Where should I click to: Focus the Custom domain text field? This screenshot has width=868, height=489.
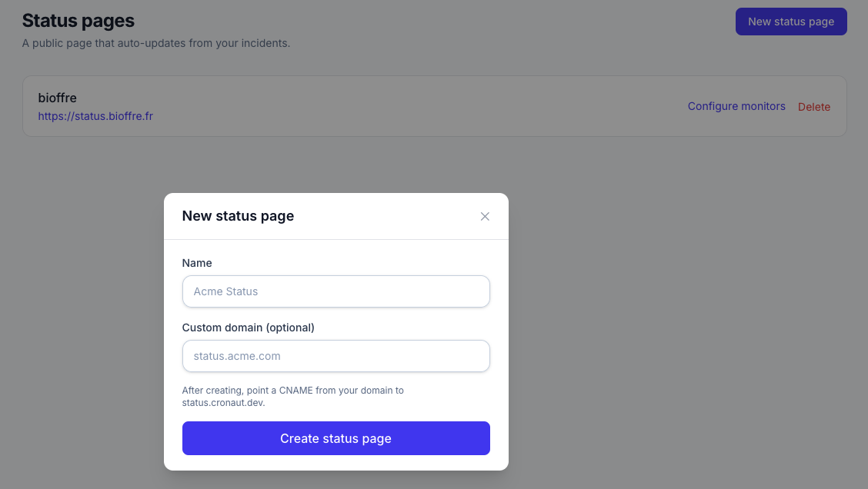(336, 356)
